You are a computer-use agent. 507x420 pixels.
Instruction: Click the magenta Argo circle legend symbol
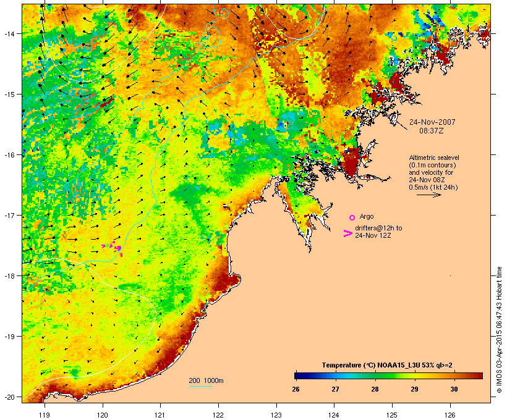pos(352,217)
